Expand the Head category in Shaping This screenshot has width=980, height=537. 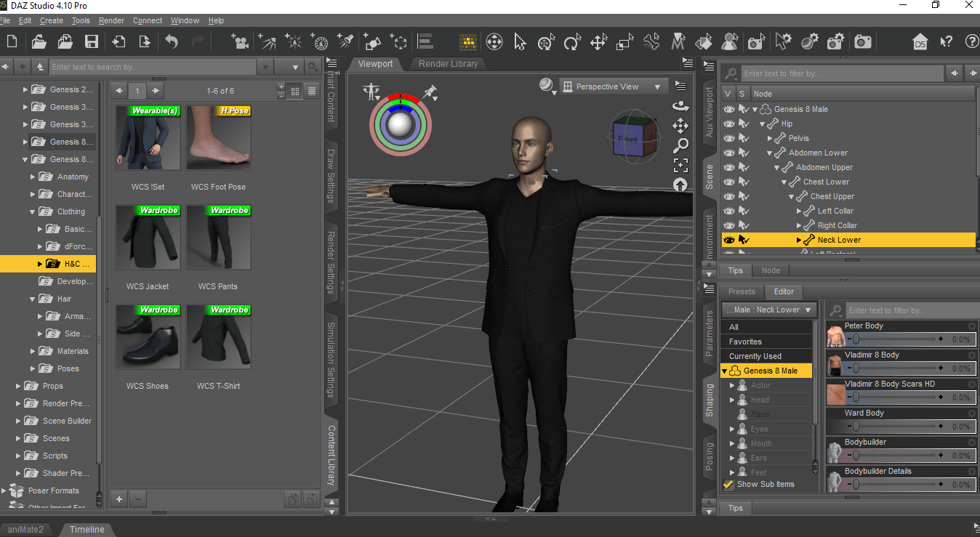click(x=732, y=400)
